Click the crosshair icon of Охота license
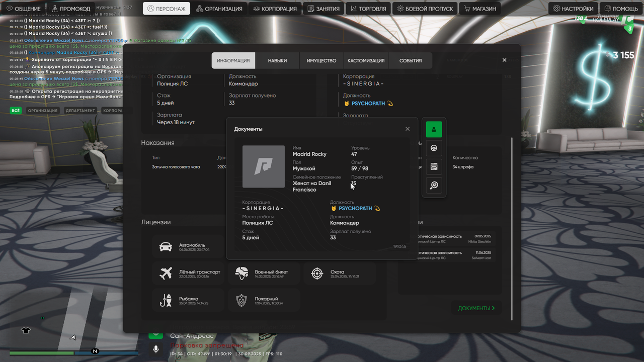The image size is (644, 362). pyautogui.click(x=317, y=274)
